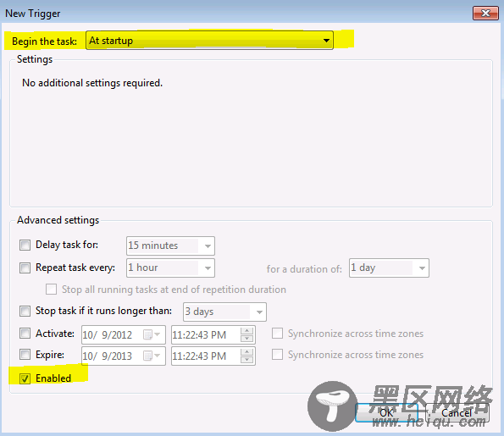This screenshot has width=504, height=436.
Task: Confirm the trigger with OK button
Action: pos(386,412)
